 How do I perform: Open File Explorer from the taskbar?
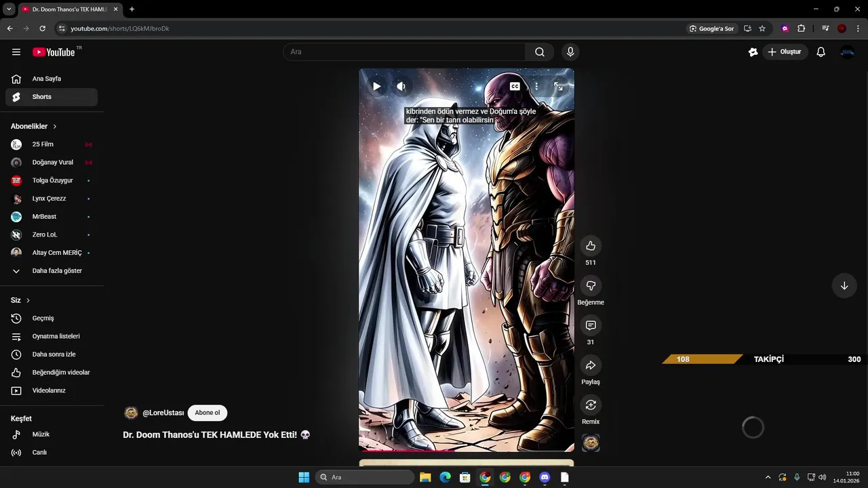click(x=425, y=477)
